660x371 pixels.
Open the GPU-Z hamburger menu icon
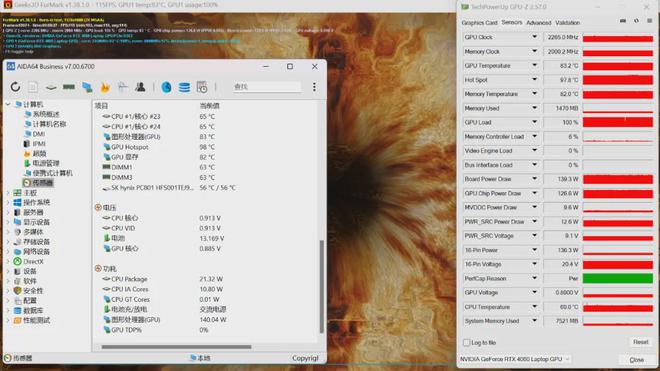[649, 21]
